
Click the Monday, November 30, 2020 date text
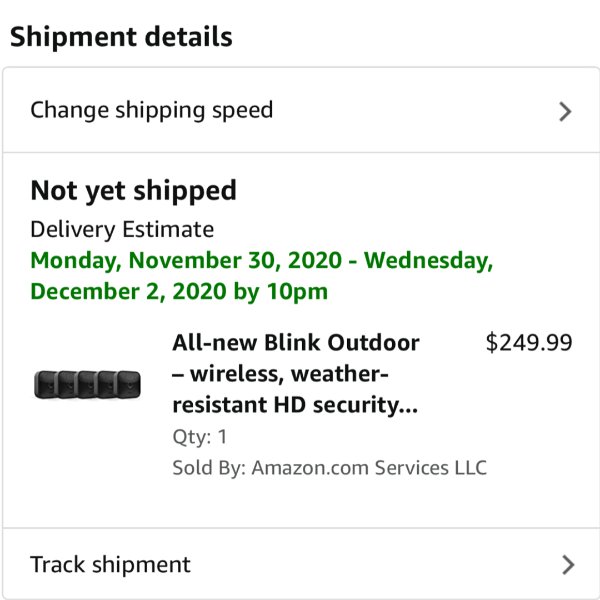[186, 260]
